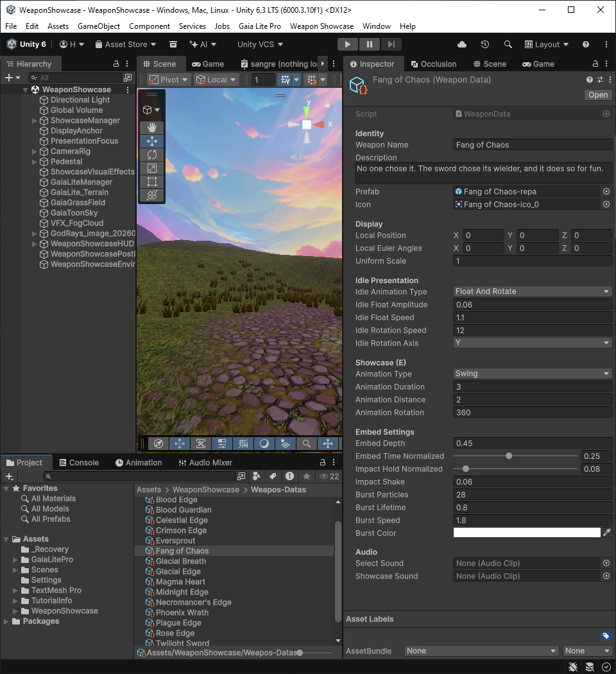
Task: Filter project search by label icon
Action: point(273,476)
